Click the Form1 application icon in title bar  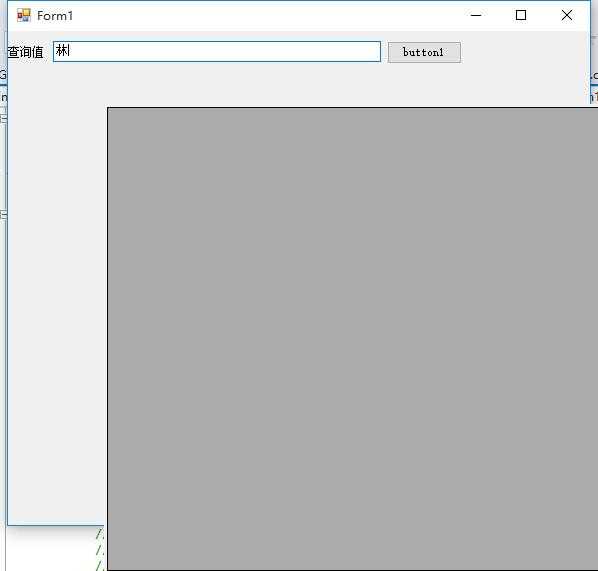pyautogui.click(x=24, y=15)
